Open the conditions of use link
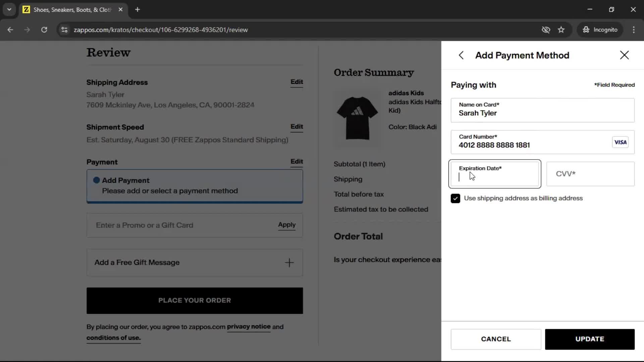The image size is (644, 362). coord(113,338)
